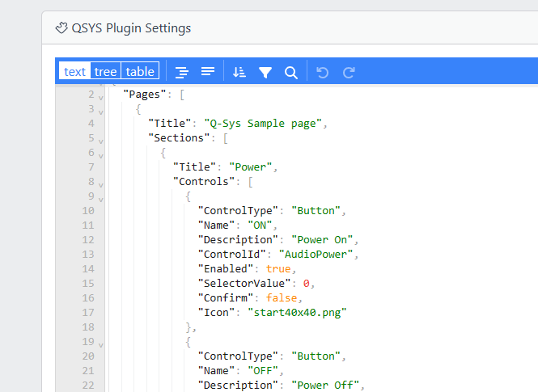This screenshot has height=392, width=538.
Task: Undo the last edit
Action: pyautogui.click(x=323, y=72)
